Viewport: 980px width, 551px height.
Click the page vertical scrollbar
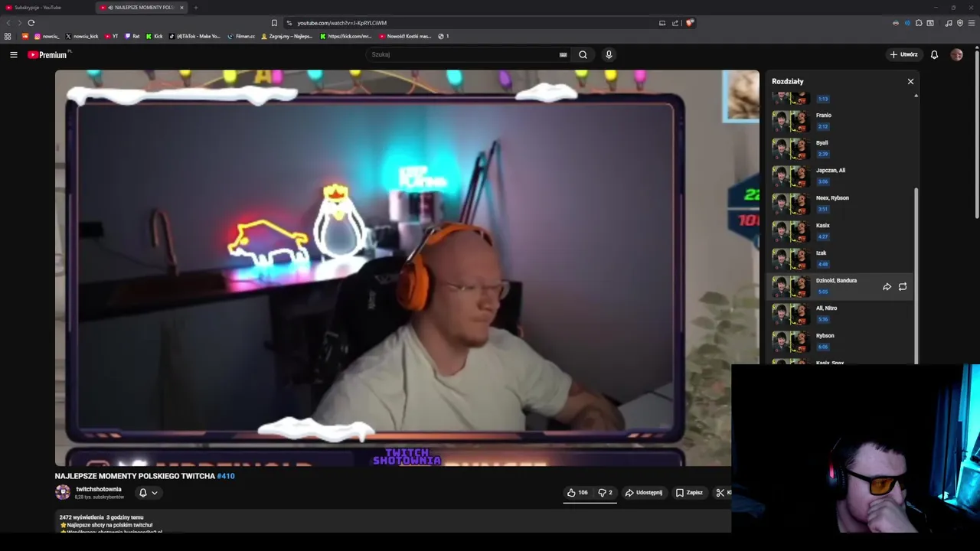click(977, 134)
